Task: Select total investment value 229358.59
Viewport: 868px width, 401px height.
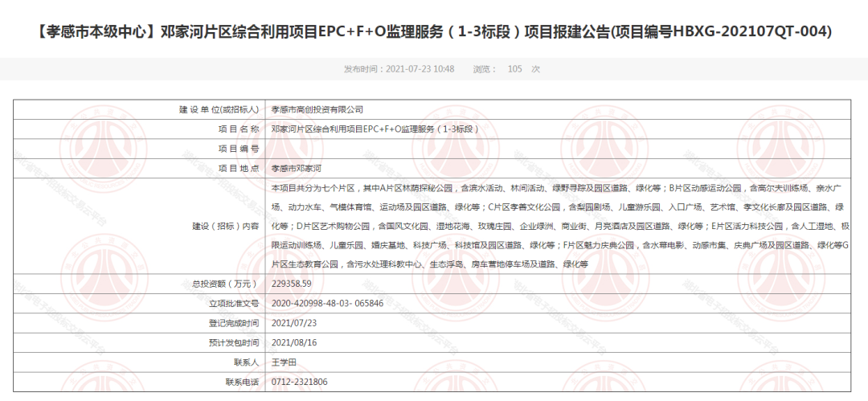Action: [291, 284]
